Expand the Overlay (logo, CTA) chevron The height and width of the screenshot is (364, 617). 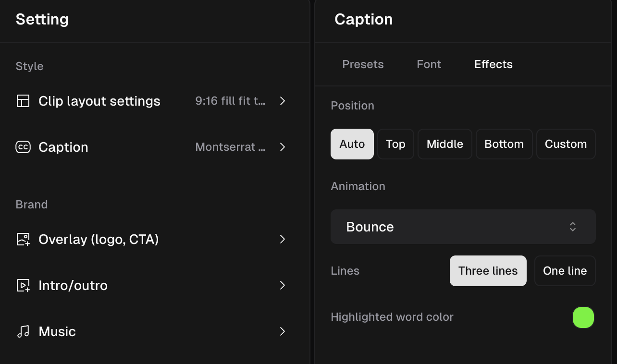(283, 239)
